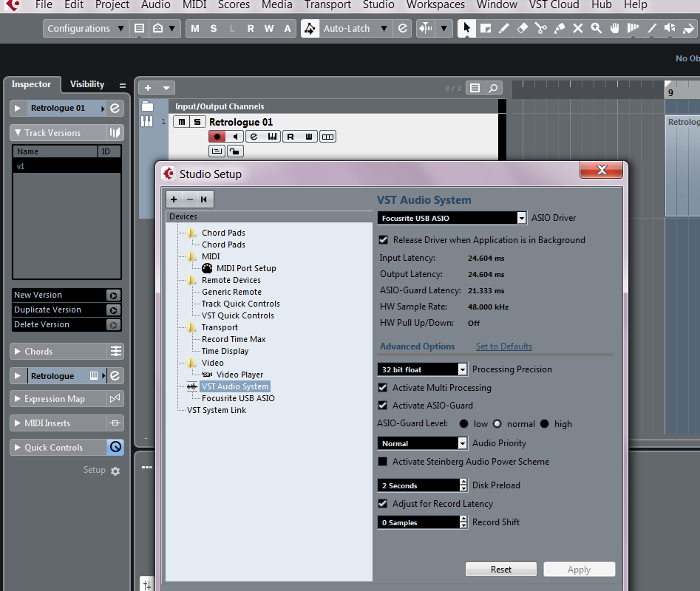Image resolution: width=700 pixels, height=591 pixels.
Task: Switch to the Inspector tab
Action: click(x=31, y=84)
